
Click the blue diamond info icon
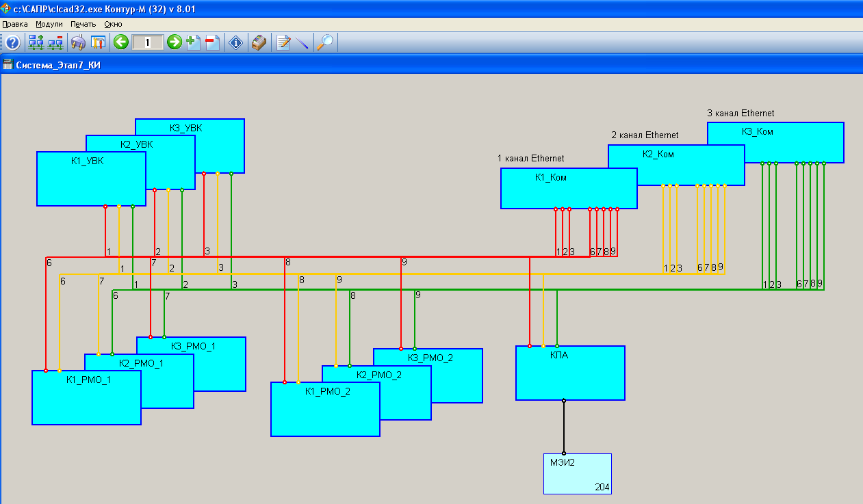pos(235,42)
